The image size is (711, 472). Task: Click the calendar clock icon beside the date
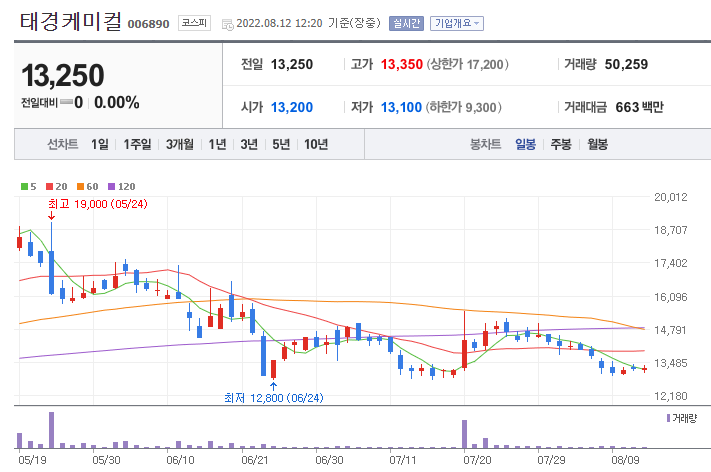228,24
